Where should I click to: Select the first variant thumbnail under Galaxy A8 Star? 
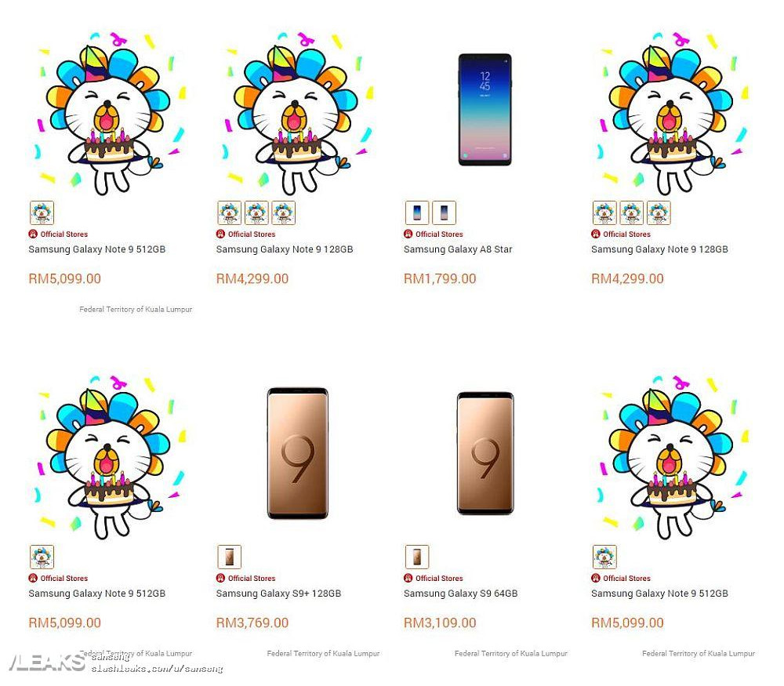pos(417,212)
